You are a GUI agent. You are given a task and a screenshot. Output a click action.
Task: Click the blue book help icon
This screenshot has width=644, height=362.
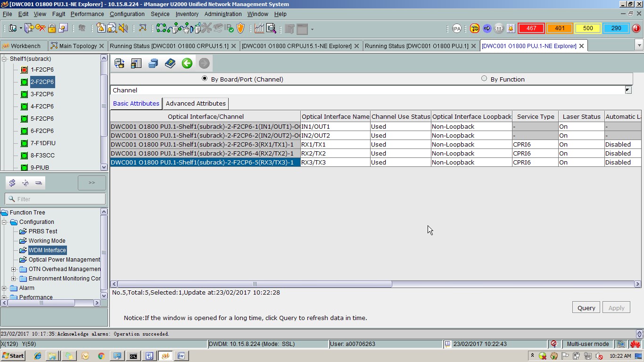(x=170, y=63)
